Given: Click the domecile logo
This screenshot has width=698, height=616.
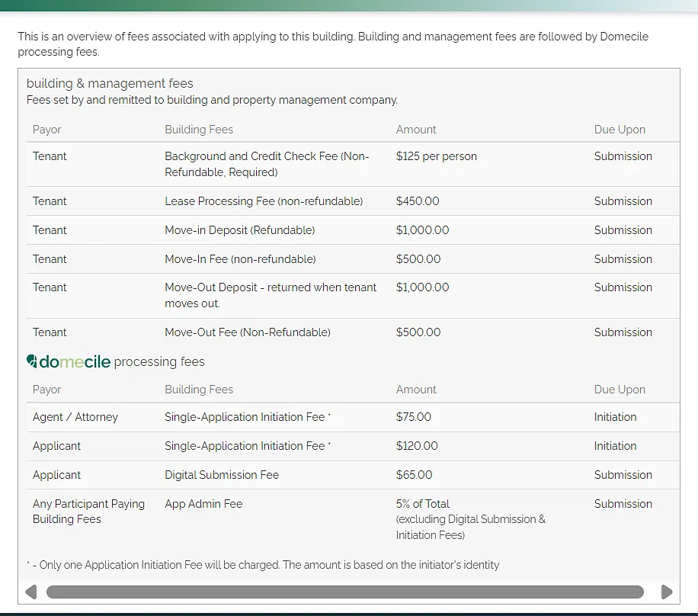Looking at the screenshot, I should click(x=69, y=362).
